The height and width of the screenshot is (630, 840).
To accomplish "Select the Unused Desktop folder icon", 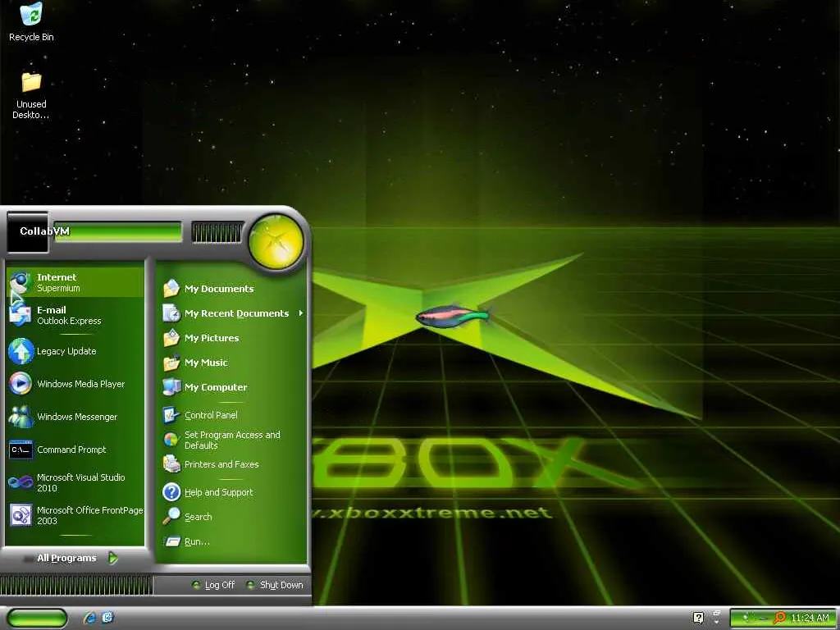I will tap(31, 95).
